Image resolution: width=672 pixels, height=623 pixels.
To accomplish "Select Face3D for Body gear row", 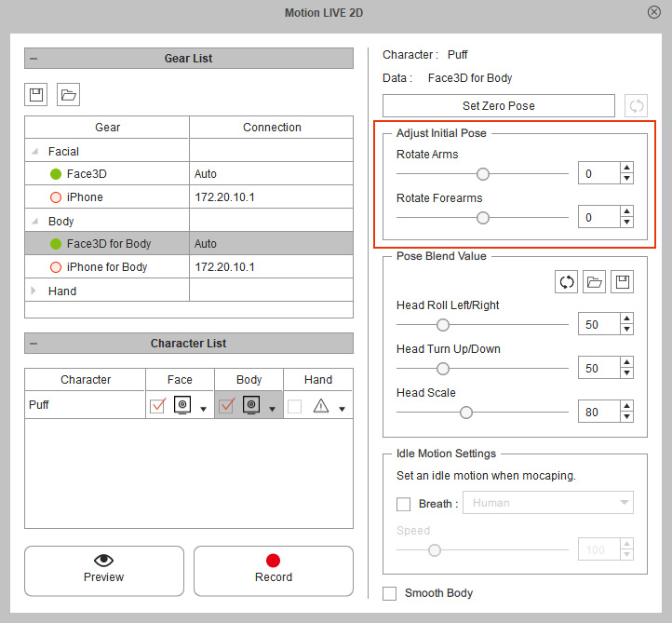I will pyautogui.click(x=108, y=244).
